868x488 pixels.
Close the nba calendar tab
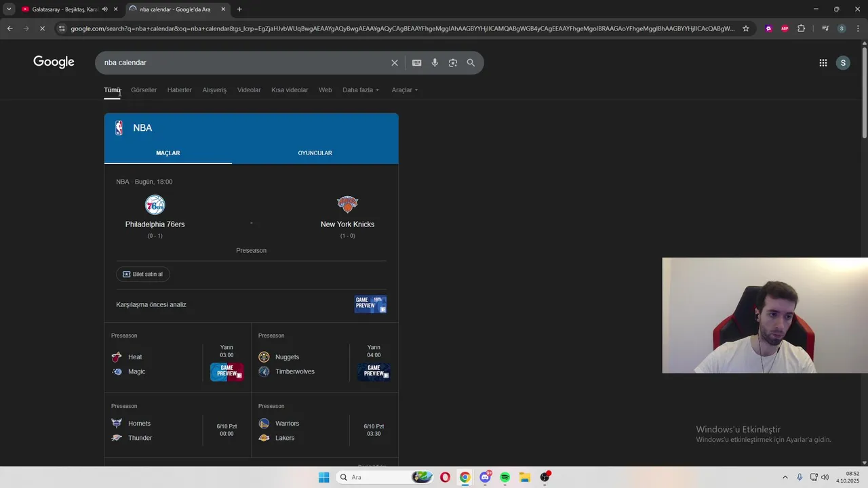[x=223, y=9]
